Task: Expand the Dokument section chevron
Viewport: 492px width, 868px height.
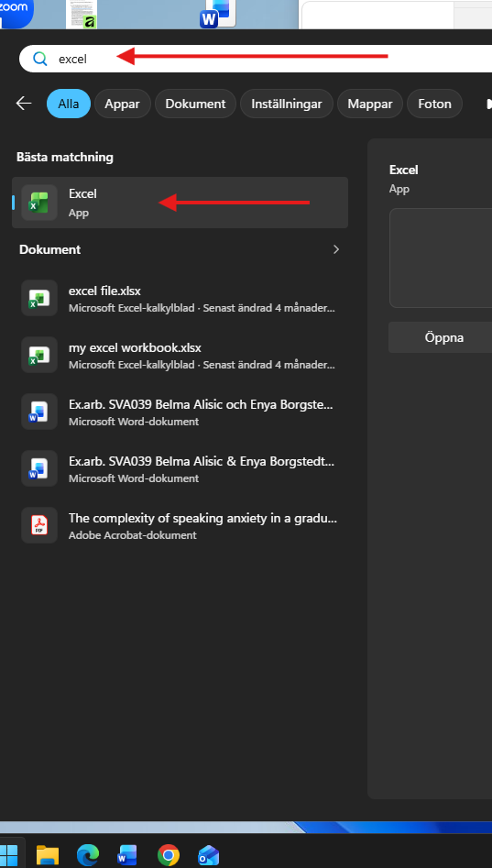Action: 336,249
